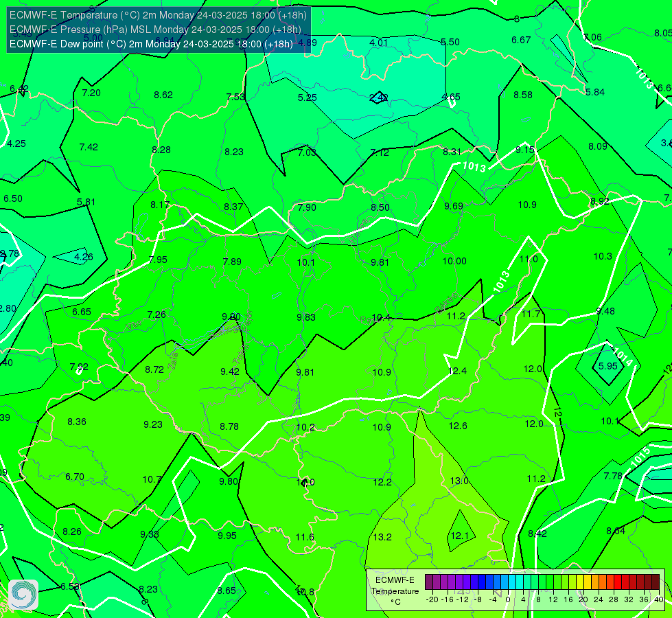Viewport: 672px width, 618px height.
Task: Click the 12.6 dew point value
Action: pos(458,426)
